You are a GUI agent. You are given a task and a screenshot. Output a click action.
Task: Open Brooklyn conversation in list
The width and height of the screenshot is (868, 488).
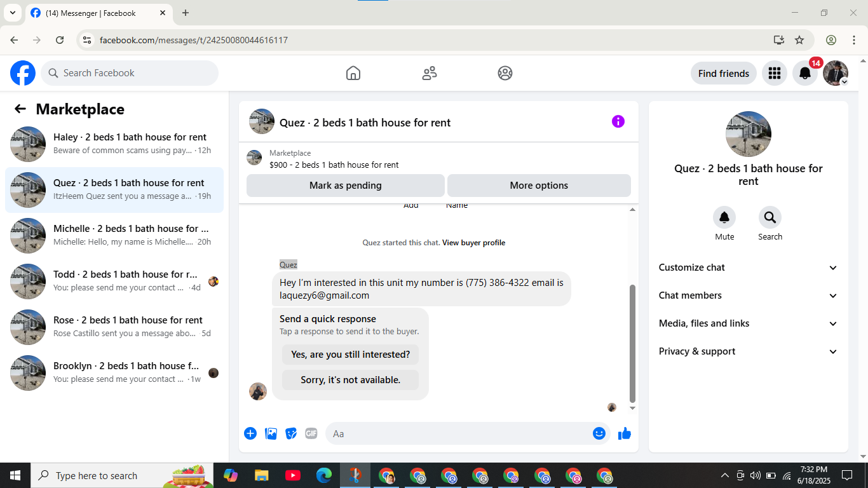coord(114,373)
